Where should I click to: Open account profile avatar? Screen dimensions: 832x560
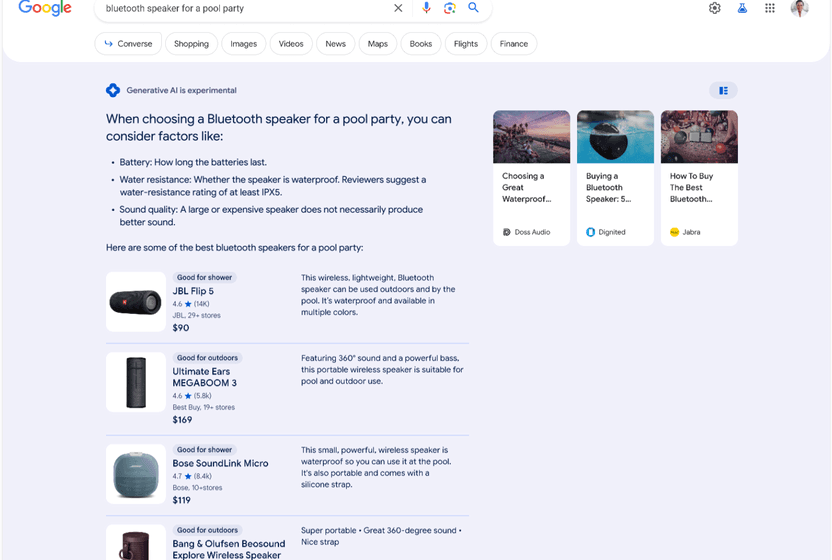coord(799,7)
